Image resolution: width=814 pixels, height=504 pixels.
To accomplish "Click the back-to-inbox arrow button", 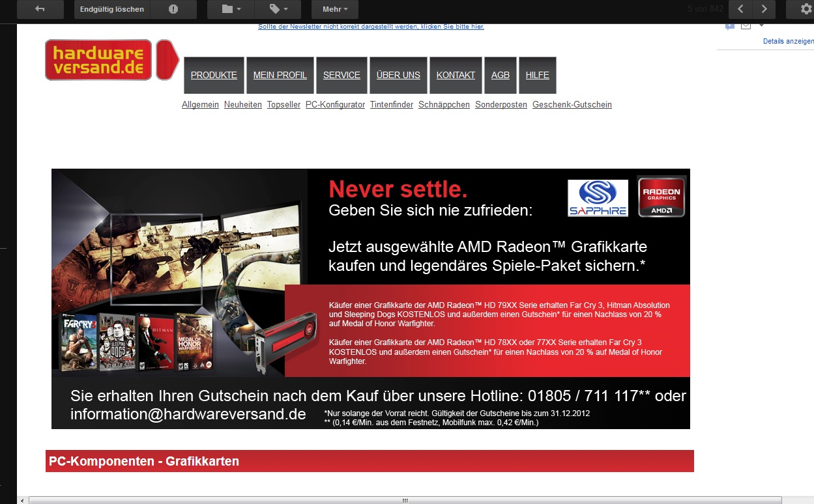I will tap(40, 9).
